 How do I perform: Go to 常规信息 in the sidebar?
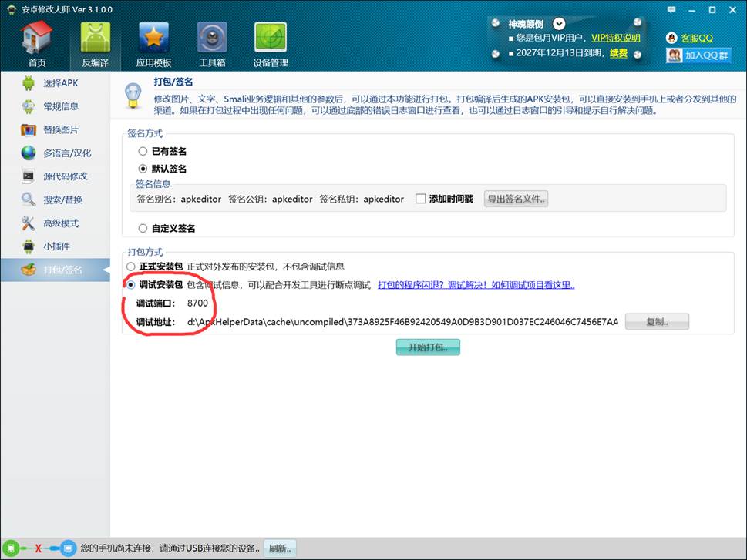pyautogui.click(x=56, y=106)
